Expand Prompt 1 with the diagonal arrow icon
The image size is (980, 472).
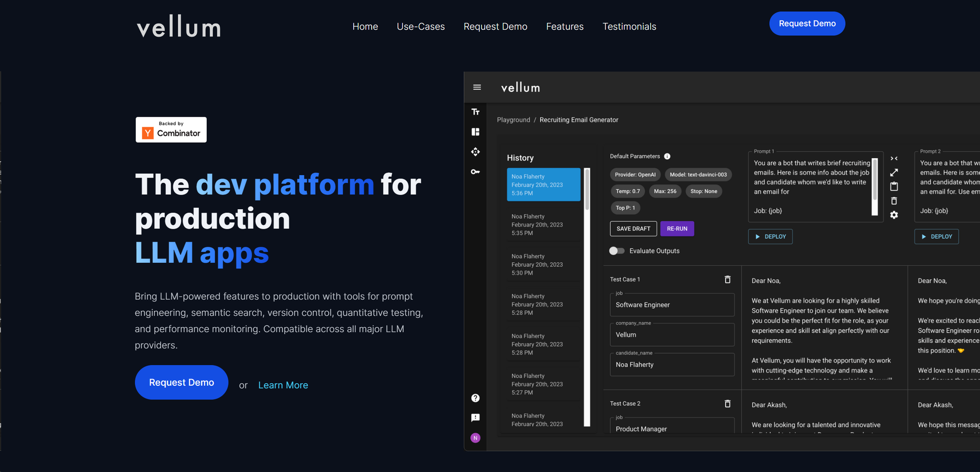pos(894,172)
